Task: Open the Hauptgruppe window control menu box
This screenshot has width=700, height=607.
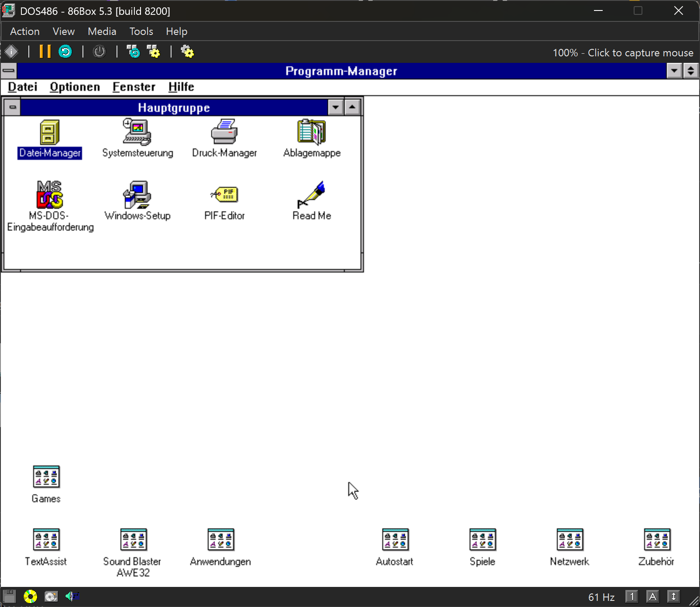Action: tap(13, 107)
